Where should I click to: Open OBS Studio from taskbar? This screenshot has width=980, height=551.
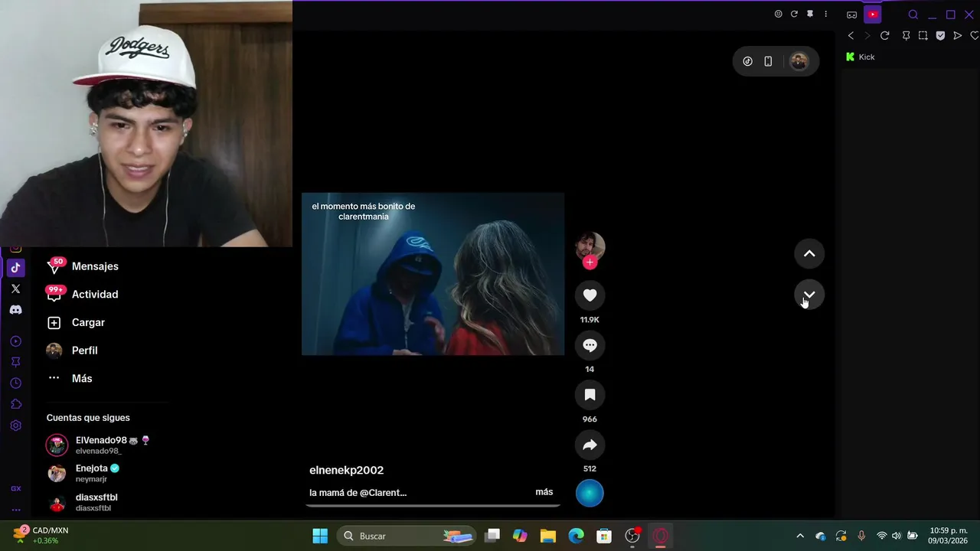point(632,536)
